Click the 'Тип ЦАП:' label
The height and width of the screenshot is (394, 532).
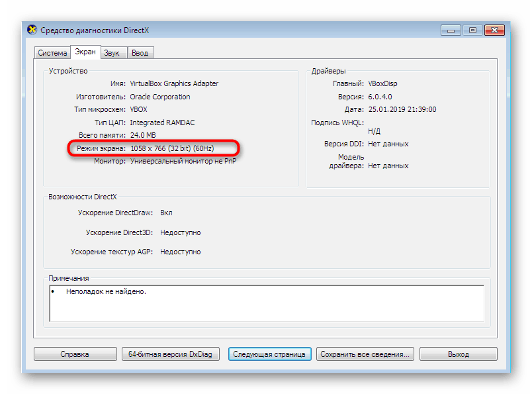110,123
